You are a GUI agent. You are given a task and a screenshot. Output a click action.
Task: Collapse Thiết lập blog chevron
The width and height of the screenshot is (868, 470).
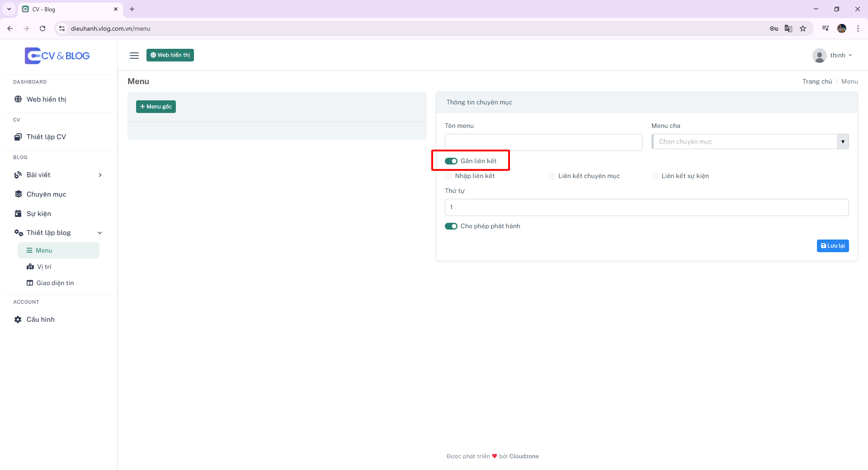pos(100,233)
